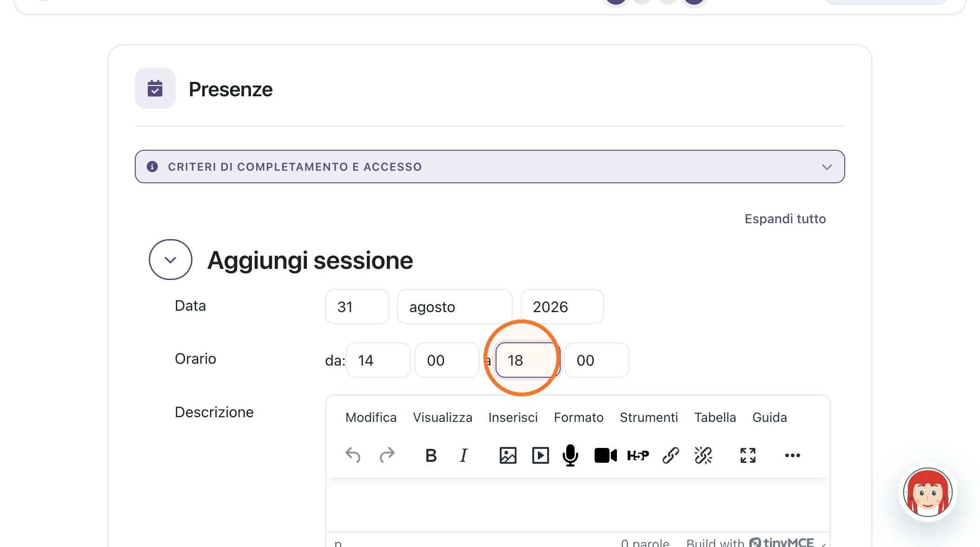Reveal more toolbar options with the ellipsis

792,455
